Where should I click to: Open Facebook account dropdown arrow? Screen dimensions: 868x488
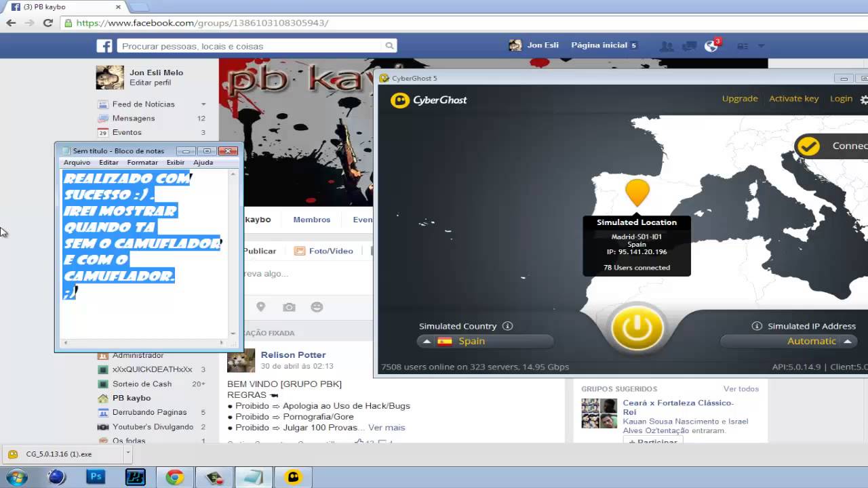click(761, 46)
